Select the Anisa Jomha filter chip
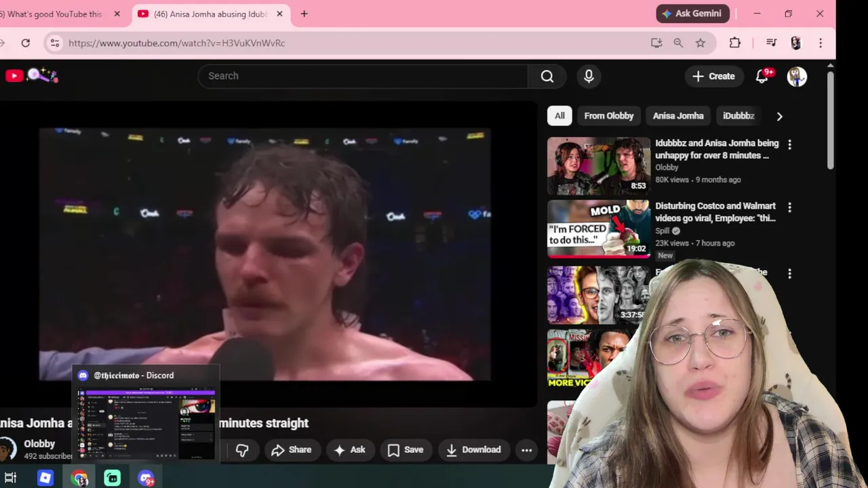This screenshot has width=868, height=488. [x=678, y=116]
